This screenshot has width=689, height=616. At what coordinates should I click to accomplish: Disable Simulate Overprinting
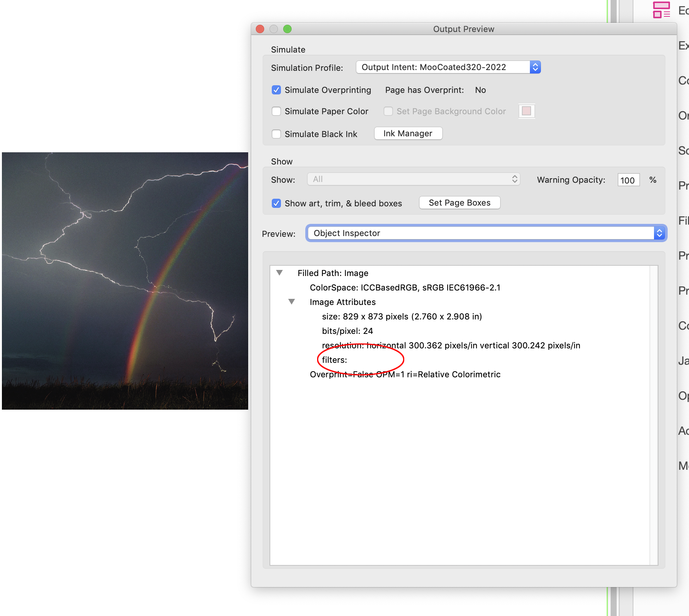tap(276, 90)
